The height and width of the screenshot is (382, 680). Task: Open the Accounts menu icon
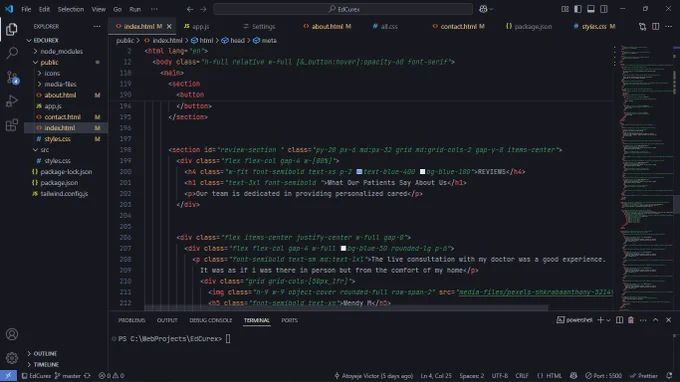(12, 334)
